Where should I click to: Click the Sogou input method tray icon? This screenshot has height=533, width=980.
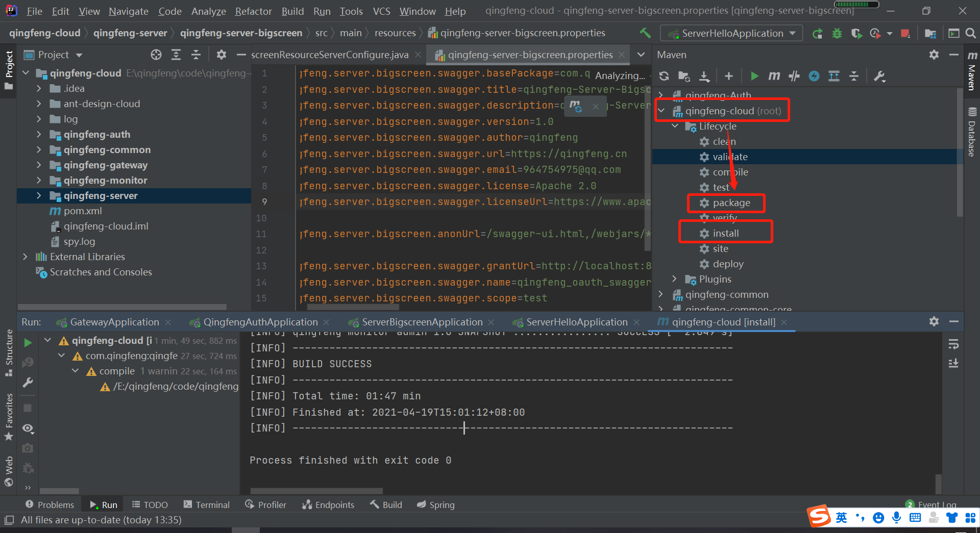819,516
